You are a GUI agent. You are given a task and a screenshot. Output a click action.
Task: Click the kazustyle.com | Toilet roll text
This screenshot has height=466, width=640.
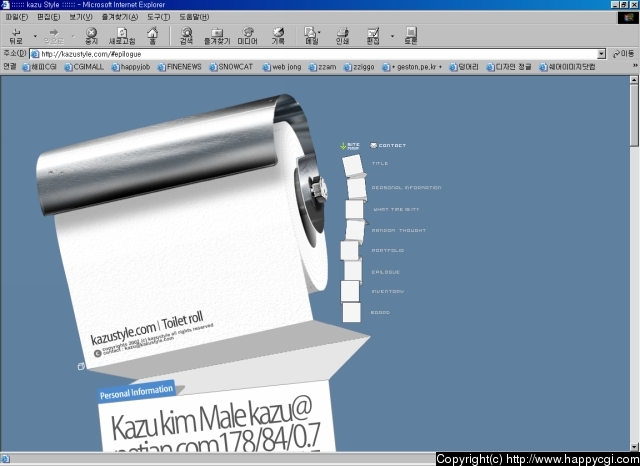[x=147, y=328]
